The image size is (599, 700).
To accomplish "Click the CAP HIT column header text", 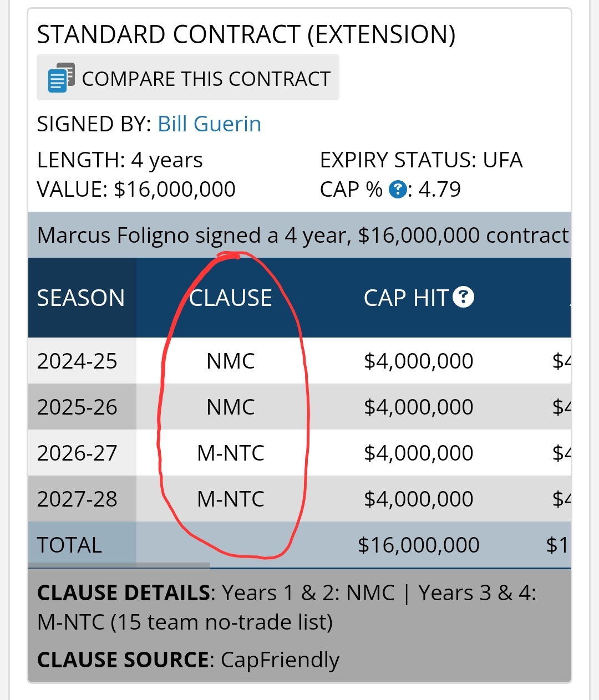I will click(x=406, y=298).
